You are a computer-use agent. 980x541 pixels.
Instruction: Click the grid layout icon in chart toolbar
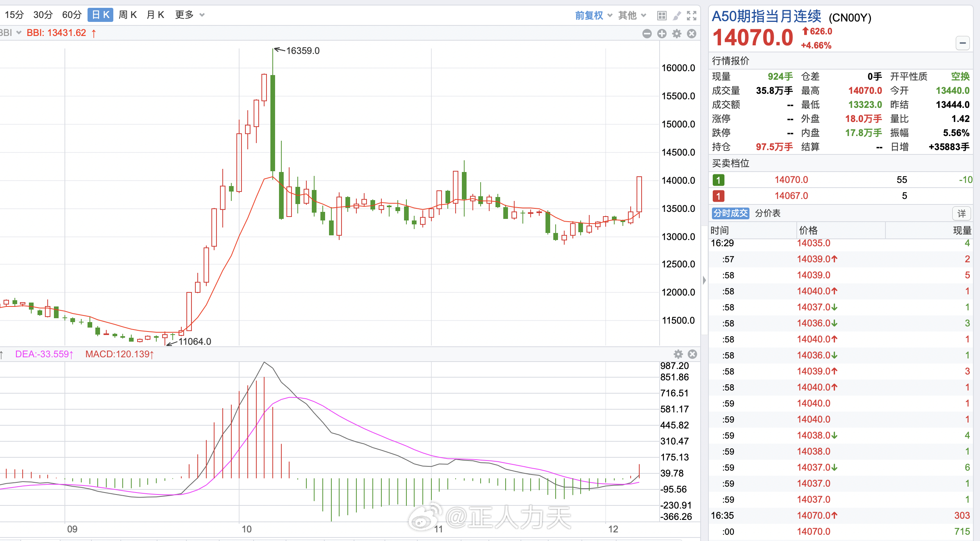tap(662, 16)
